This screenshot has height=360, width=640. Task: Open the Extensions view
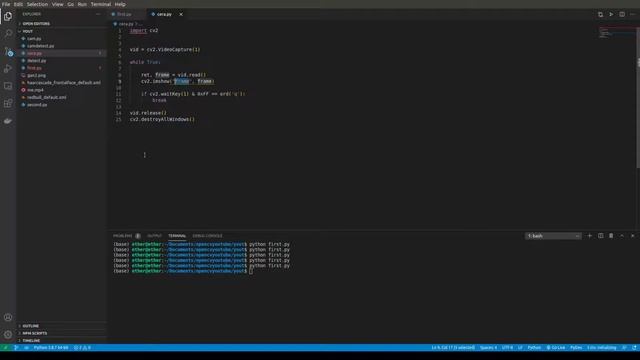[8, 103]
